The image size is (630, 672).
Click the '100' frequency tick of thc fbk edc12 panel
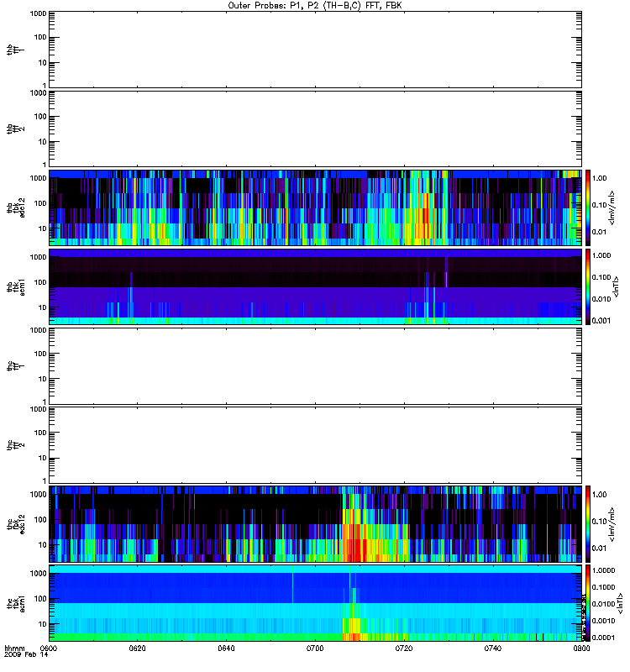click(40, 520)
